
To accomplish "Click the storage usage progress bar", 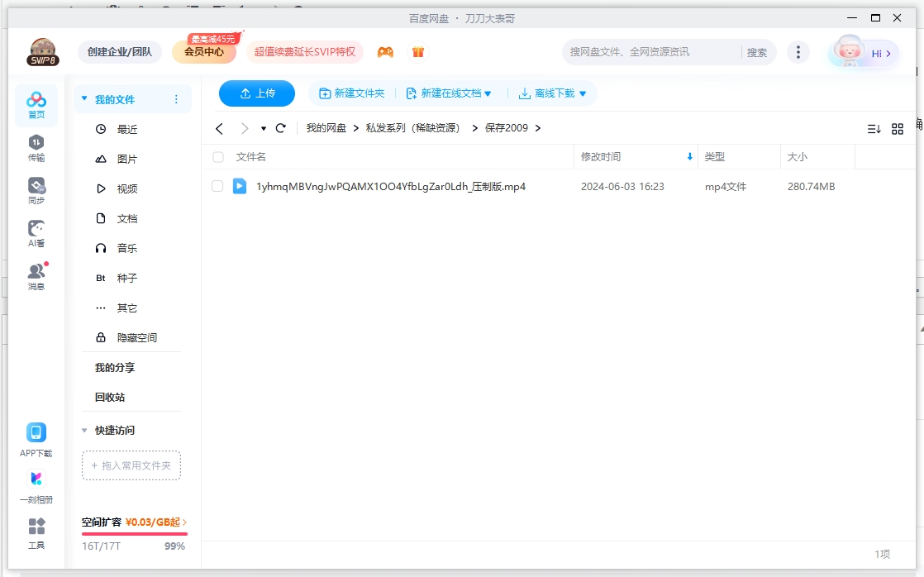I will (x=134, y=534).
